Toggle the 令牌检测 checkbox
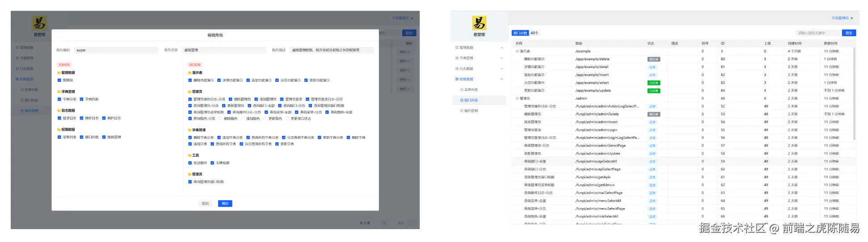The height and width of the screenshot is (242, 868). click(x=212, y=163)
